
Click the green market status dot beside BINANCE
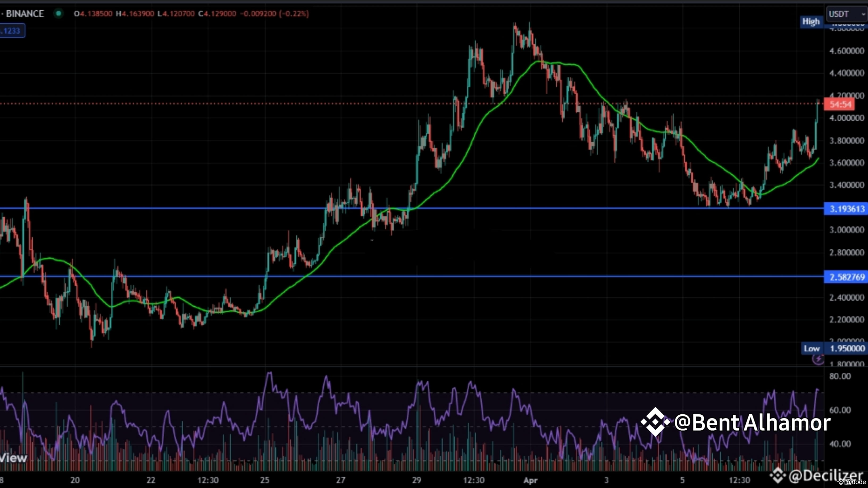pos(59,14)
